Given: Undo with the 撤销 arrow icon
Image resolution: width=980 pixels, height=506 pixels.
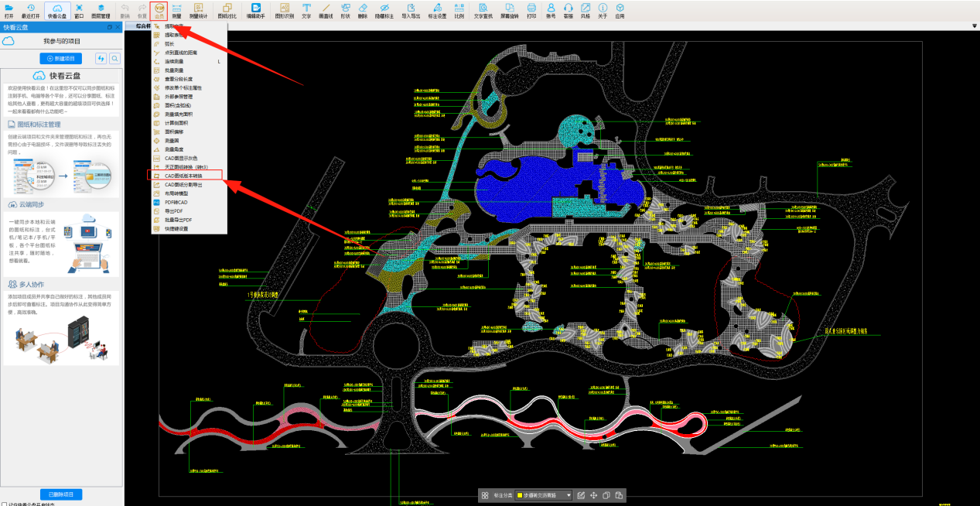Looking at the screenshot, I should click(x=125, y=10).
